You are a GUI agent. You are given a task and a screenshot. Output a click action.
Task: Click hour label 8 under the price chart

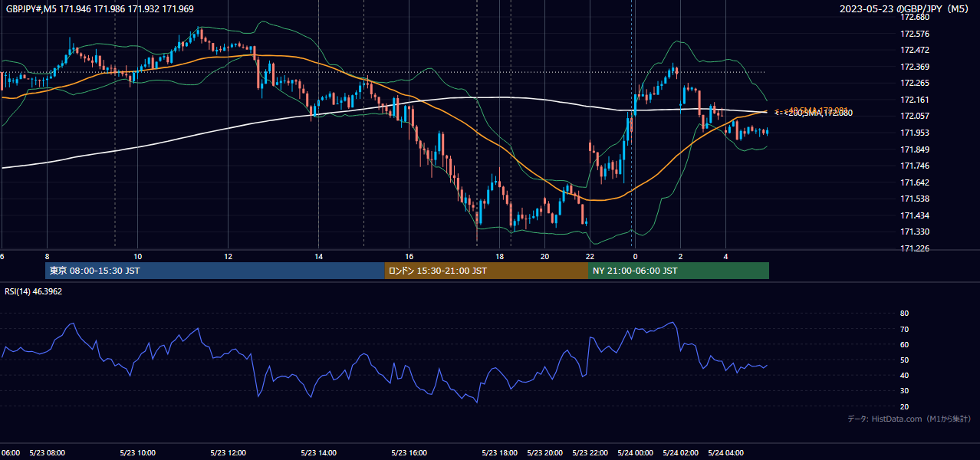(48, 256)
